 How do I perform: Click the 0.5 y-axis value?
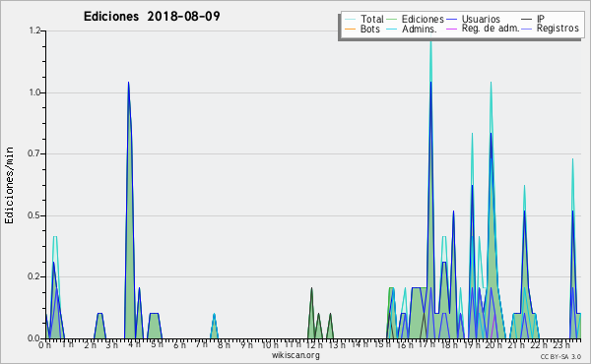(34, 215)
